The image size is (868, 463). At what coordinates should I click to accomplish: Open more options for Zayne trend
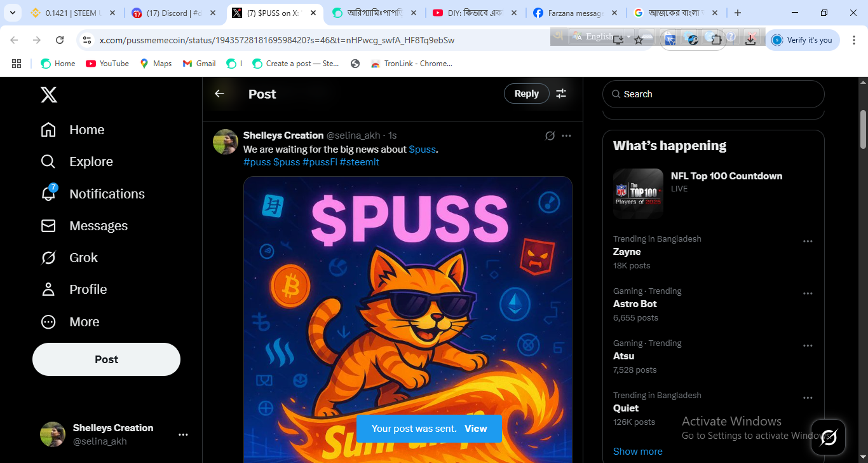[808, 242]
